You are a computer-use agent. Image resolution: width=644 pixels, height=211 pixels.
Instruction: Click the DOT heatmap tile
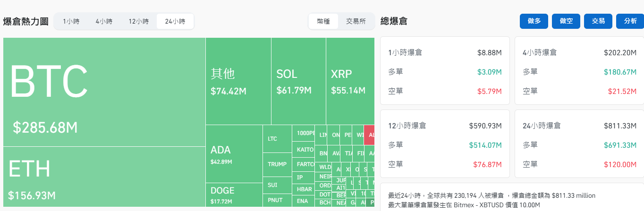(x=323, y=194)
